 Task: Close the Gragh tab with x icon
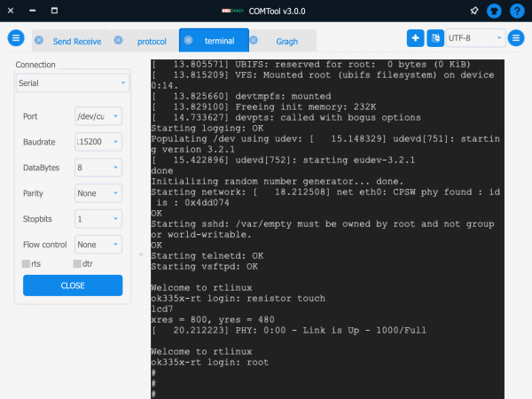(x=254, y=41)
